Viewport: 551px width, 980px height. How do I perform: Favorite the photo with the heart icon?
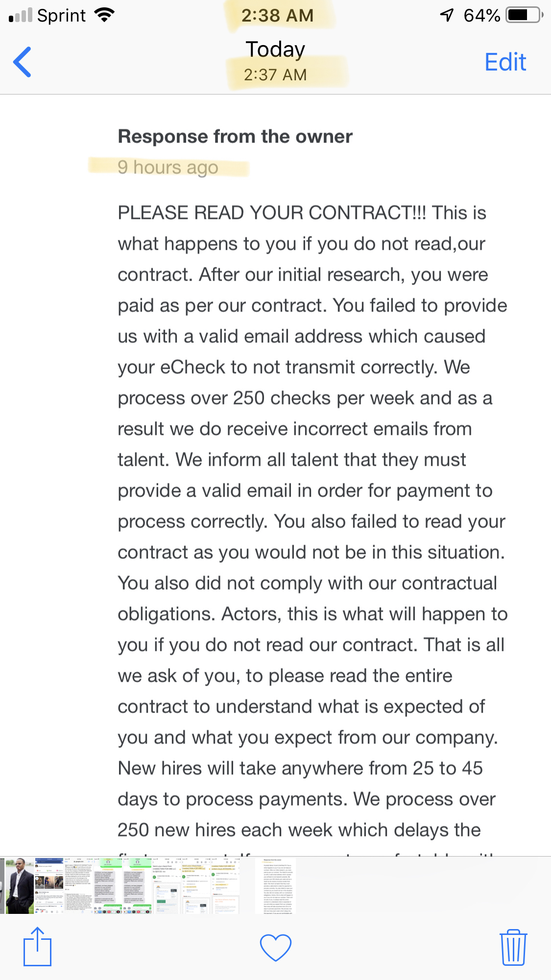[275, 947]
